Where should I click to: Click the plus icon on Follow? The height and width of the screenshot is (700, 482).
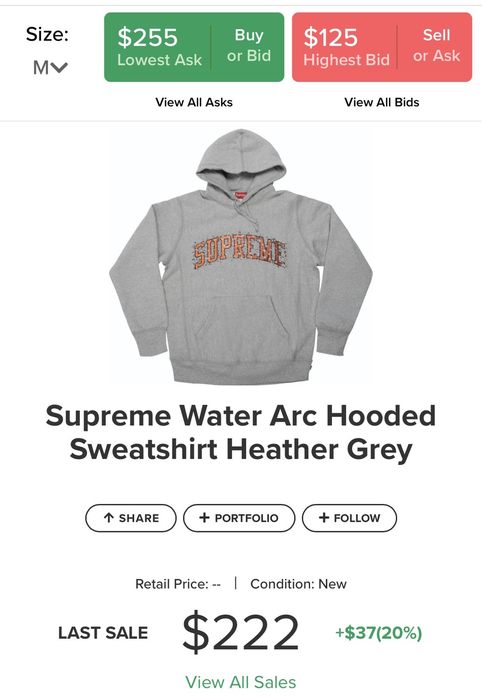[x=324, y=517]
